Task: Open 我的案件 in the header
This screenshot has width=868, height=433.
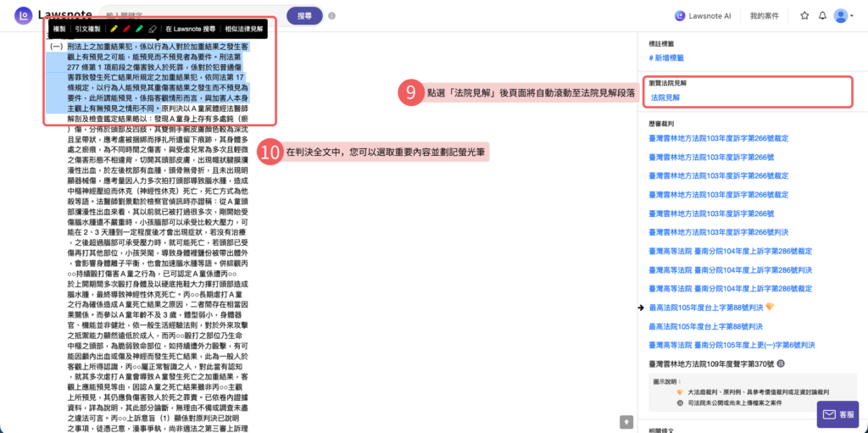Action: coord(765,16)
